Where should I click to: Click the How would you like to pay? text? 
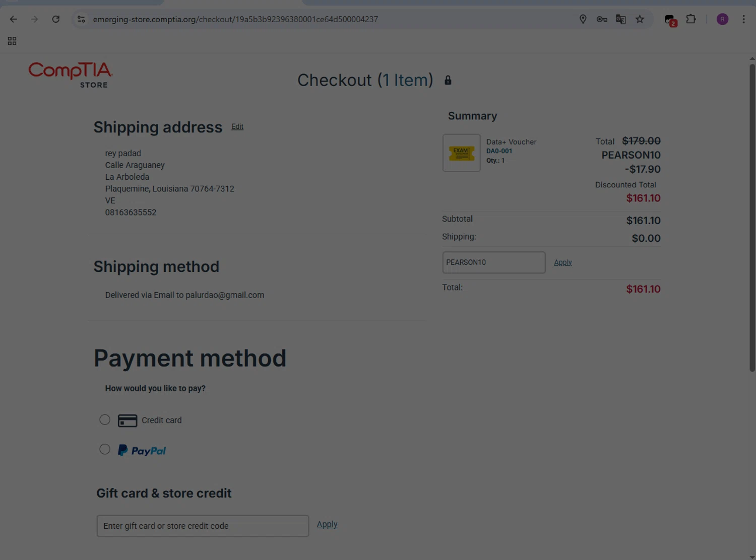155,388
